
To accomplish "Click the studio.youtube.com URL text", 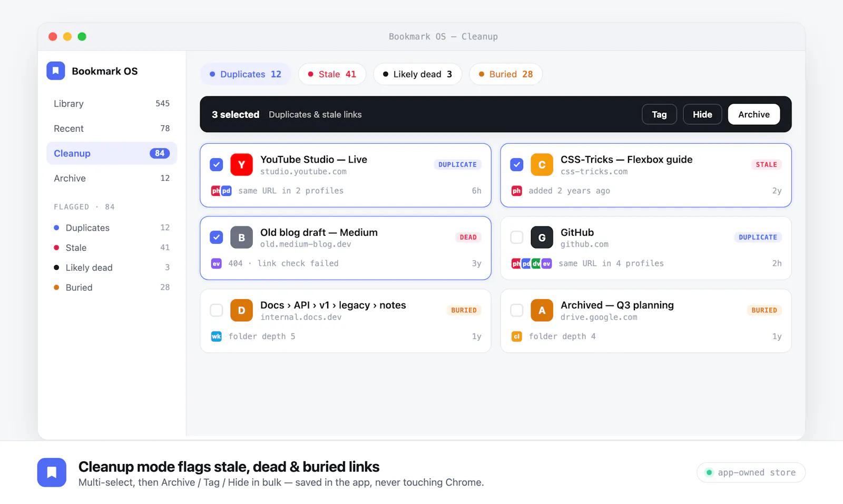I will click(303, 172).
